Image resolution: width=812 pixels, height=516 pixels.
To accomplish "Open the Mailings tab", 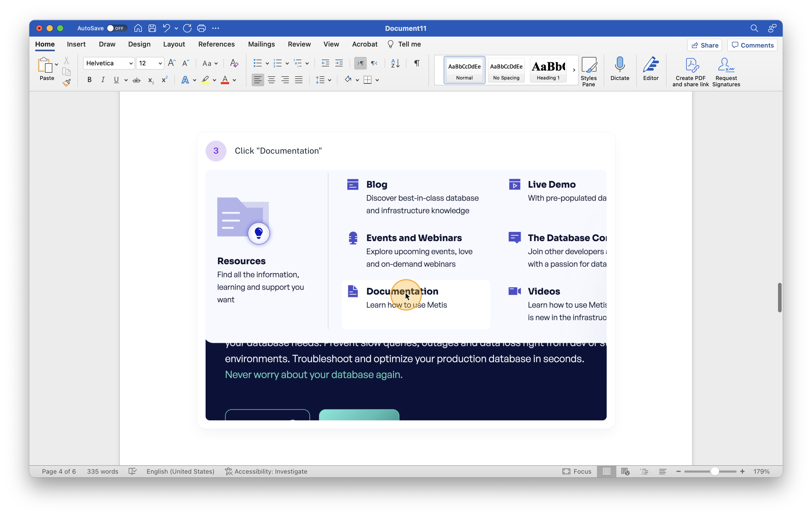I will pos(261,44).
